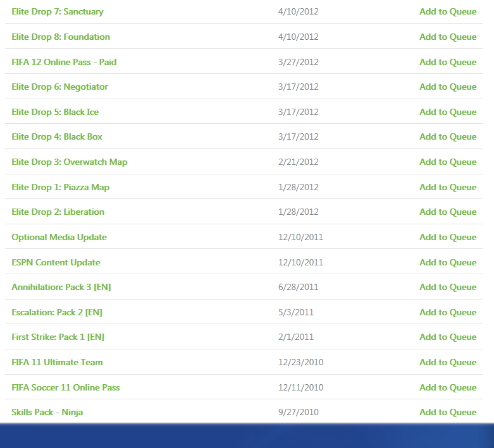Open Elite Drop 3: Overwatch Map link
The image size is (494, 448).
pos(70,162)
